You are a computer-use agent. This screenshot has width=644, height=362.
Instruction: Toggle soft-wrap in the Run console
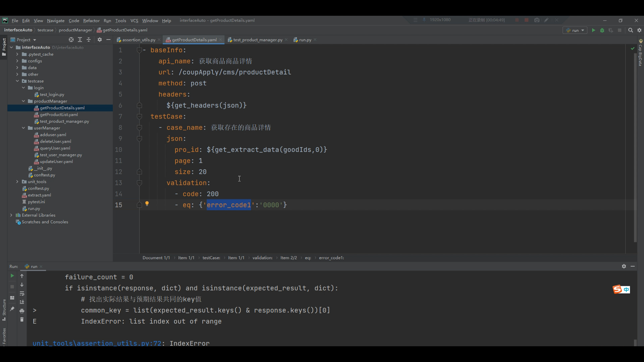(22, 294)
